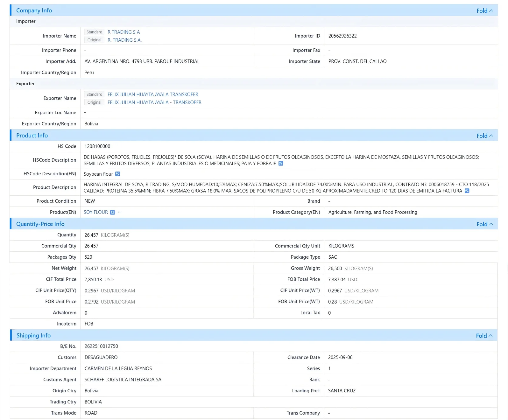Open original exporter name with hyphen TRANSKOFER
The height and width of the screenshot is (420, 508).
click(154, 102)
